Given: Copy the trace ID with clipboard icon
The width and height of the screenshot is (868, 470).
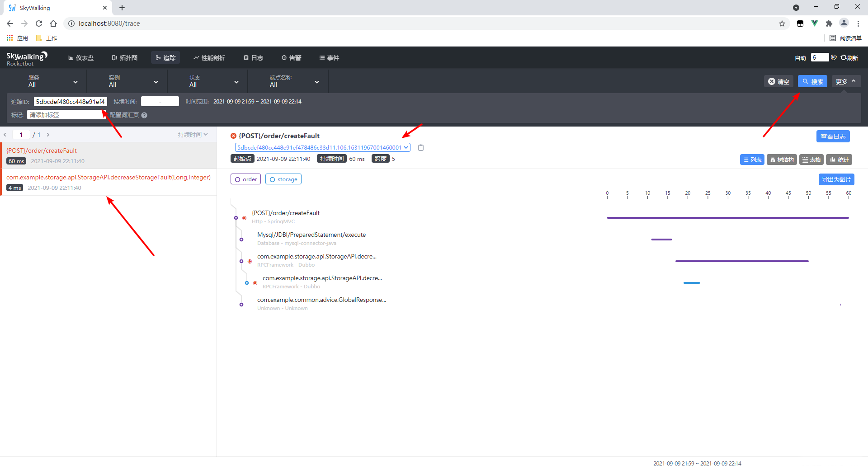Looking at the screenshot, I should (x=421, y=148).
